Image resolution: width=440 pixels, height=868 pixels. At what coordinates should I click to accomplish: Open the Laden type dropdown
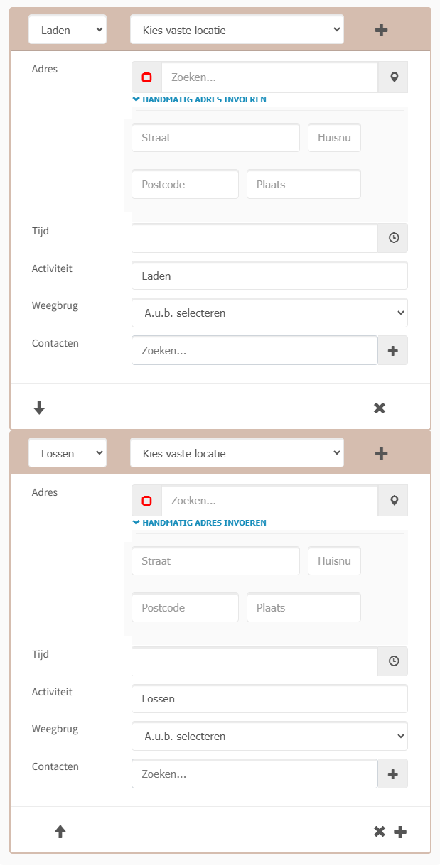[x=68, y=30]
